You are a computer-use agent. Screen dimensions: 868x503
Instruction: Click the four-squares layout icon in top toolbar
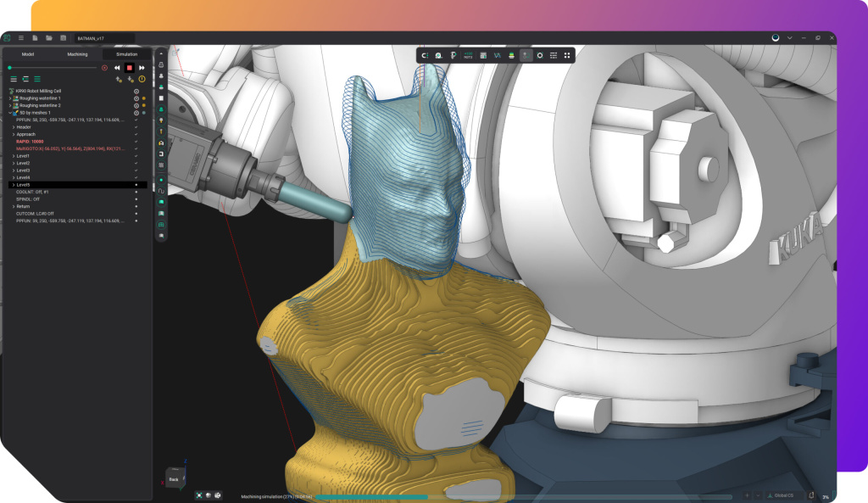coord(568,56)
